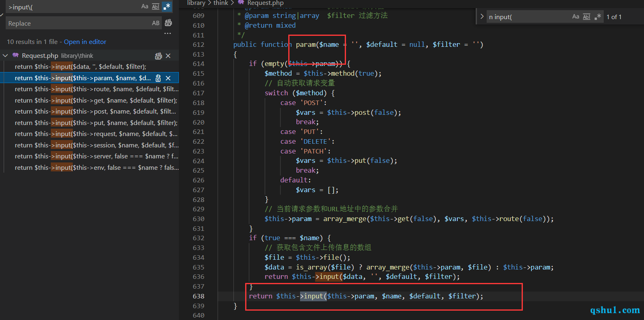Replace the highlighted $this->param match
The width and height of the screenshot is (644, 320).
(x=158, y=78)
